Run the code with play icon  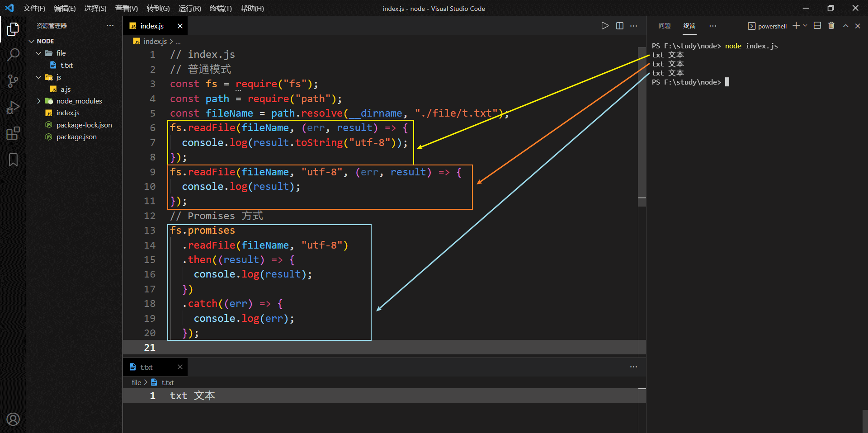605,26
